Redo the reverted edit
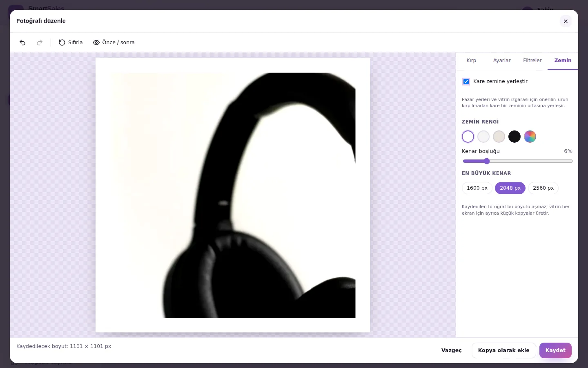Image resolution: width=588 pixels, height=368 pixels. 40,43
